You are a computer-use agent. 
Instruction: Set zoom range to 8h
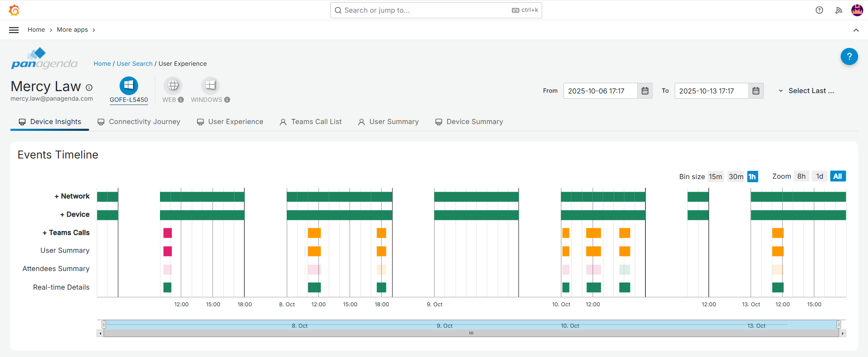[x=801, y=177]
